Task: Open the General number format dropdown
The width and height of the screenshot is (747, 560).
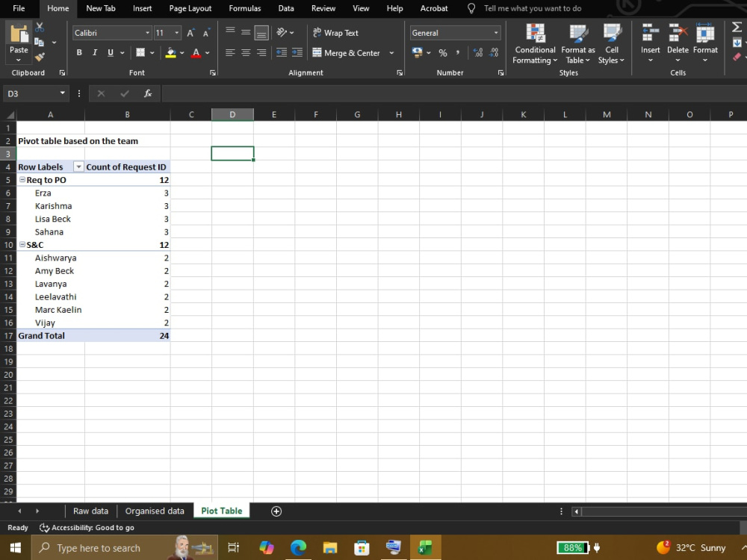Action: [496, 33]
